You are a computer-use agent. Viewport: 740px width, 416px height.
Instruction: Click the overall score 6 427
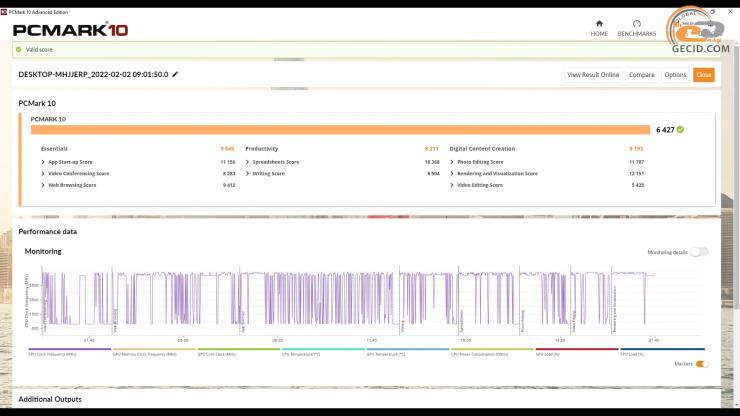coord(665,130)
